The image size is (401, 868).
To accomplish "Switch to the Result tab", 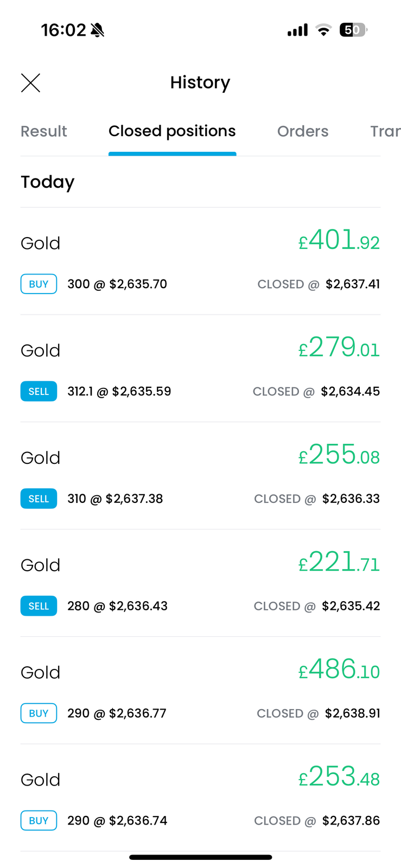I will coord(43,131).
